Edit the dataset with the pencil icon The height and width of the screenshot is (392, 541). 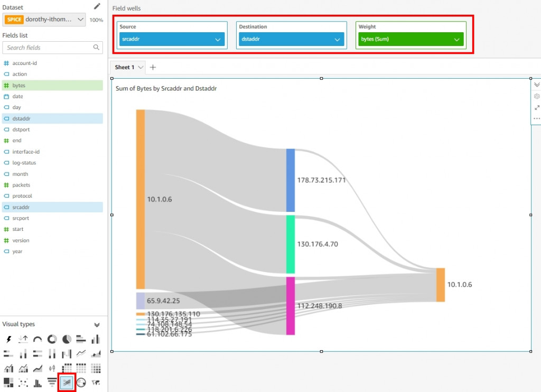pos(97,6)
